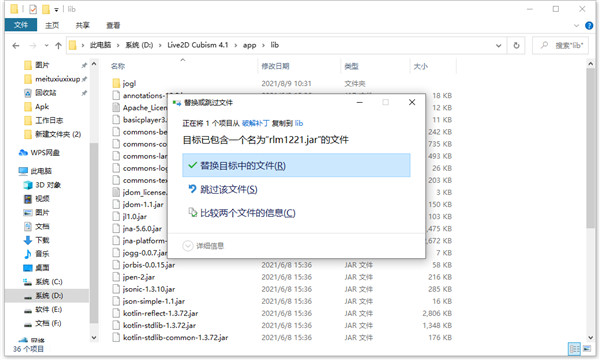This screenshot has width=600, height=360.
Task: Open the 文件 ribbon tab
Action: [x=21, y=25]
